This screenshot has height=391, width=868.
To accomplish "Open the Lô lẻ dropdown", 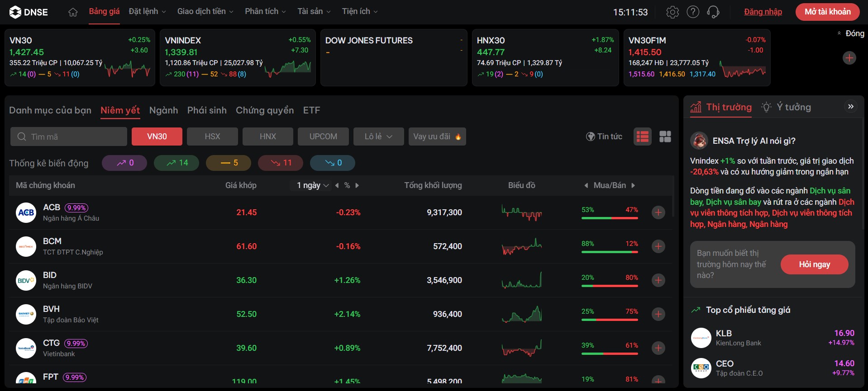I will click(x=379, y=137).
